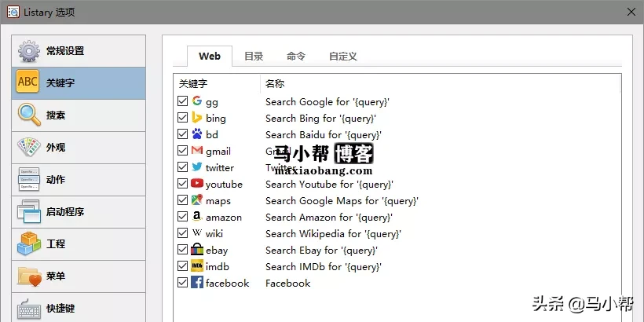Select 'Search Google Maps for {query}' text
The image size is (644, 322).
click(x=342, y=201)
